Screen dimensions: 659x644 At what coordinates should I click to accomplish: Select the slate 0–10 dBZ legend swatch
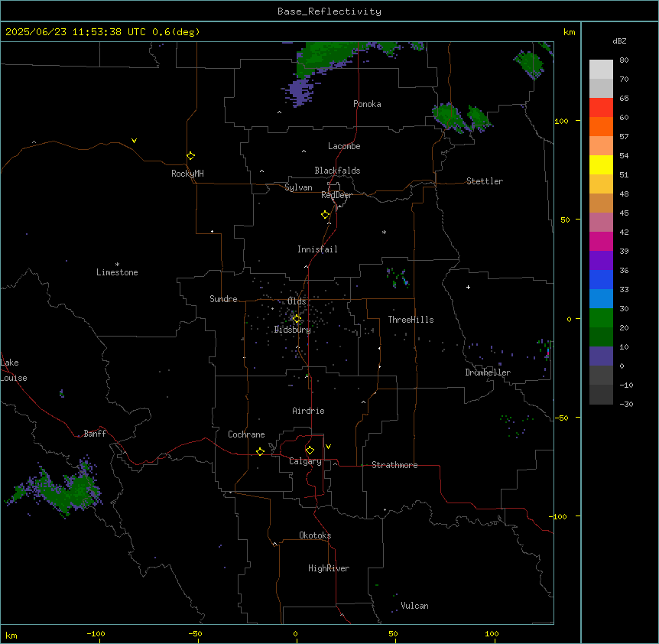pos(601,356)
